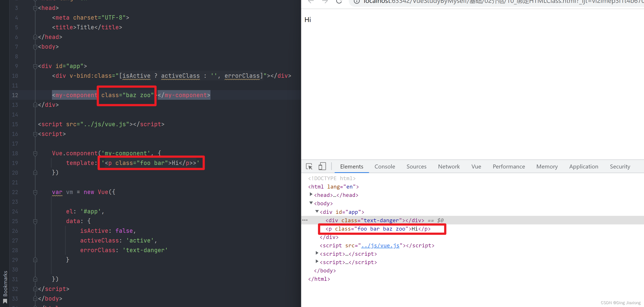Select the div class="text-danger" DOM row
This screenshot has height=307, width=644.
point(472,220)
